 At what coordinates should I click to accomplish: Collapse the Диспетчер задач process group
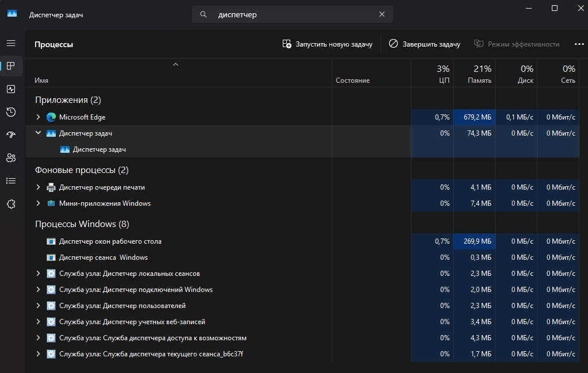click(39, 133)
